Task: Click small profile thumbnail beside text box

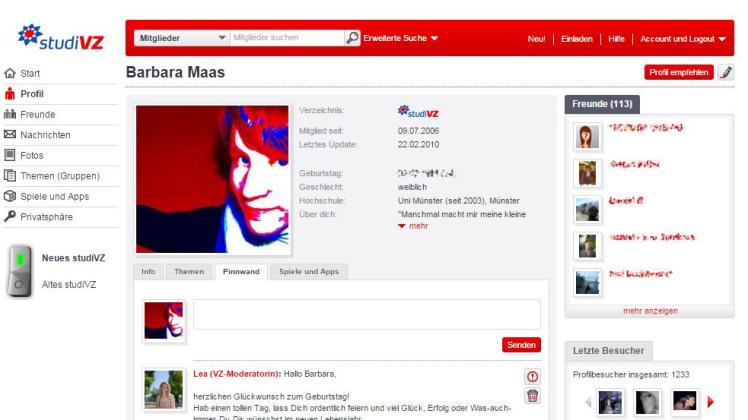Action: click(x=164, y=321)
